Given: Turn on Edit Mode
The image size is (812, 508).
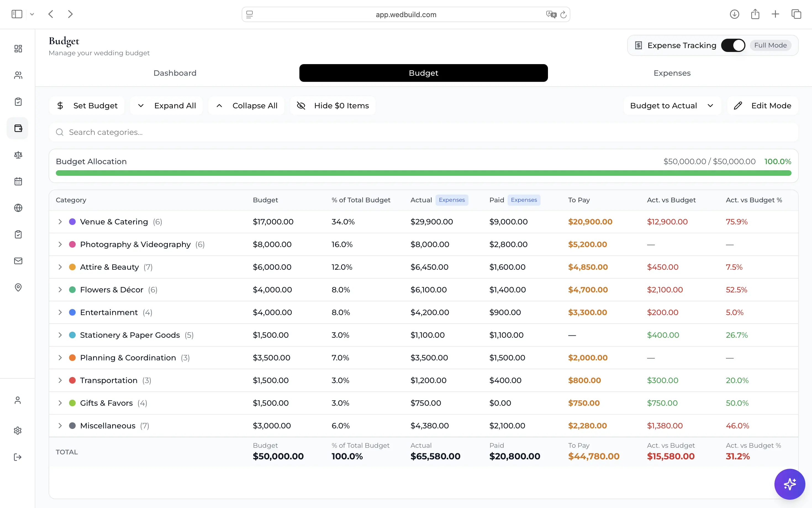Looking at the screenshot, I should [x=762, y=106].
